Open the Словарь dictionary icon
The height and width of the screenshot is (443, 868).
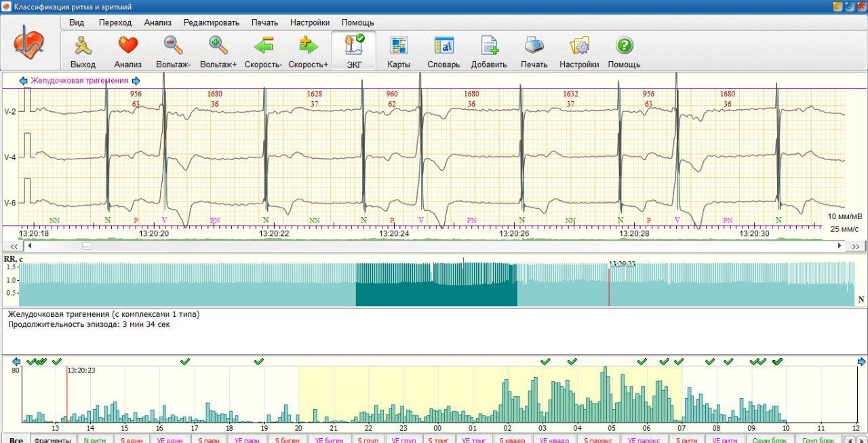443,47
